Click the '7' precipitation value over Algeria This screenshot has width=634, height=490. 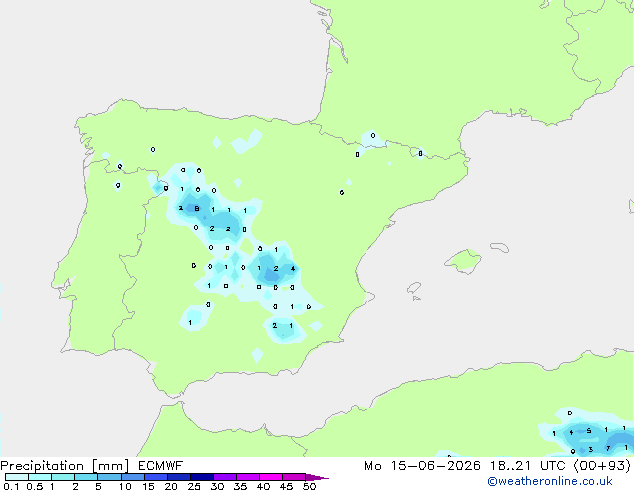(x=608, y=448)
